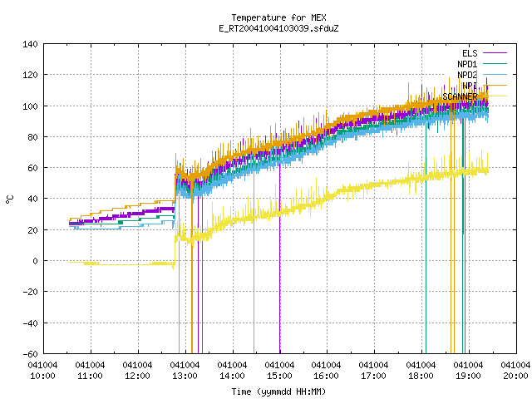Click the x-axis tick label 15:00
This screenshot has width=532, height=399.
pyautogui.click(x=279, y=376)
